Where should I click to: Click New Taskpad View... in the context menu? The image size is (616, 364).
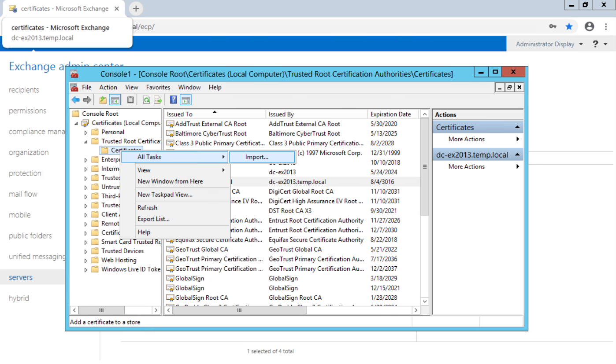[x=165, y=195]
